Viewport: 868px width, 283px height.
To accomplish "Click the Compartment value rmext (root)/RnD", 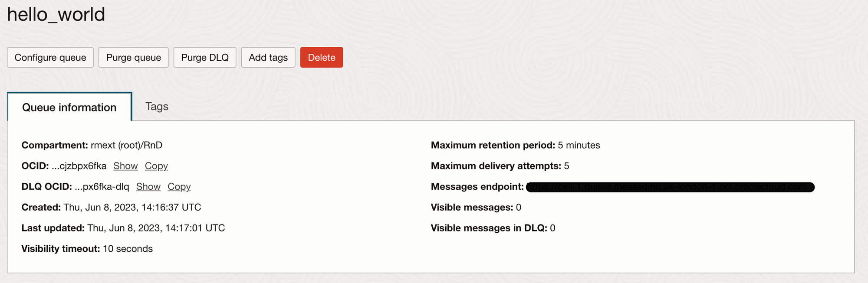I will click(126, 145).
